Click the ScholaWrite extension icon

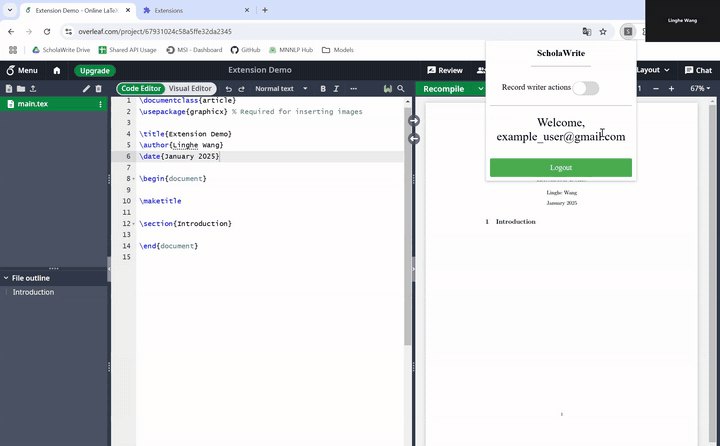(628, 32)
